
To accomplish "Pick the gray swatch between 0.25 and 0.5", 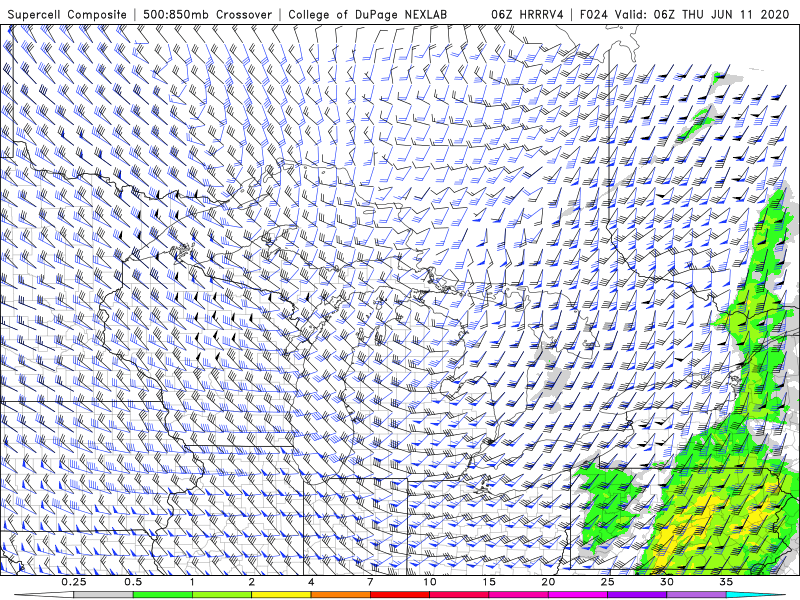I will click(104, 595).
